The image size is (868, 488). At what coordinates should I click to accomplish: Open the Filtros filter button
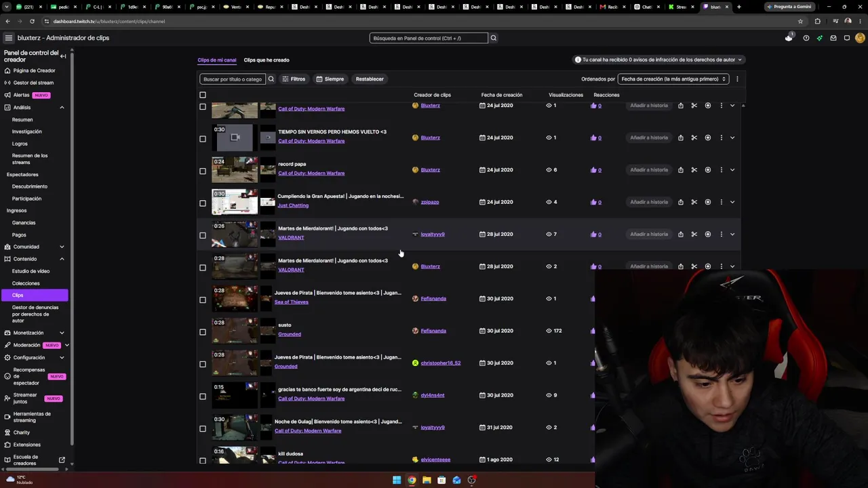point(294,79)
